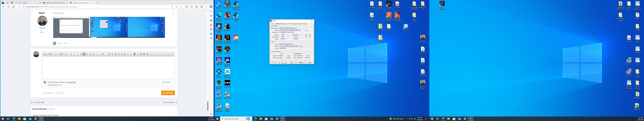The width and height of the screenshot is (644, 121).
Task: Open the Font dropdown in the editor
Action: (52, 54)
